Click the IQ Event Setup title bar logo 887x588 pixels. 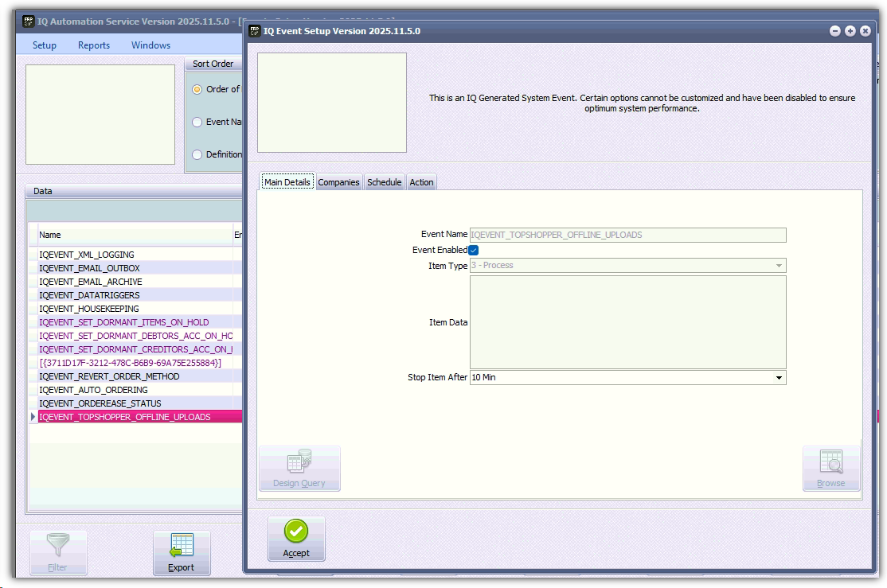(x=255, y=31)
